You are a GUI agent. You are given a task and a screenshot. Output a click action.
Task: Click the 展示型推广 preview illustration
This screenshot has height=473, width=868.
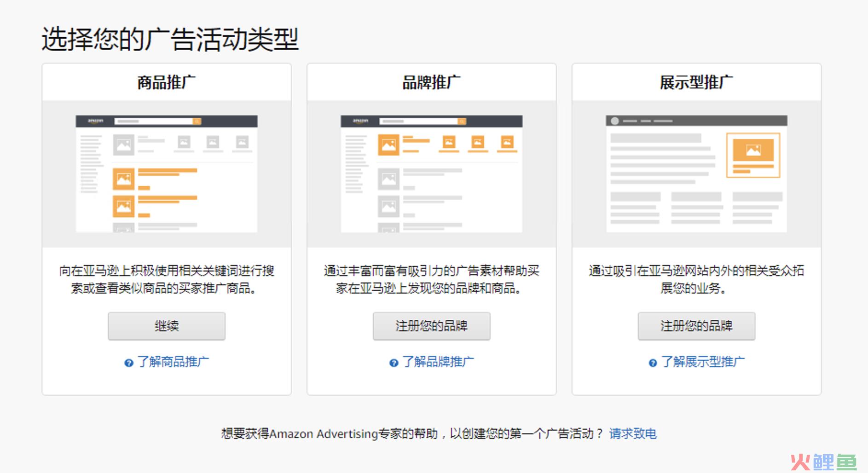pos(696,174)
